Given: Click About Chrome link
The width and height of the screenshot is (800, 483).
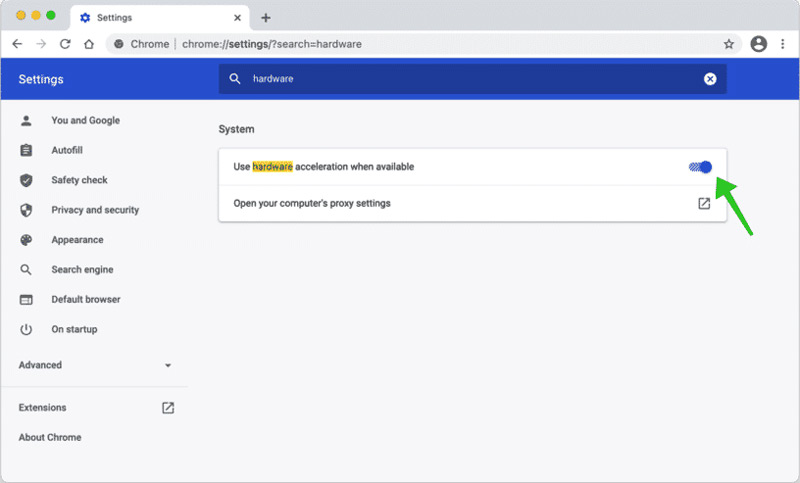Looking at the screenshot, I should 50,438.
